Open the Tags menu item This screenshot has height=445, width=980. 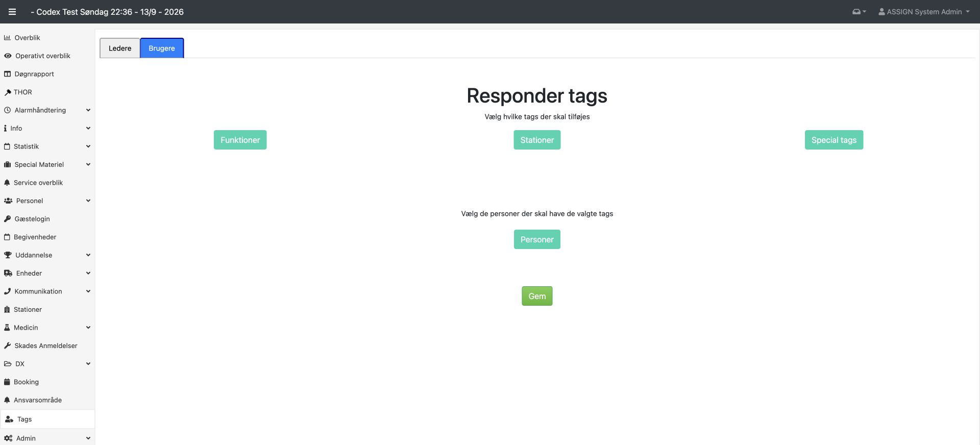pos(47,419)
